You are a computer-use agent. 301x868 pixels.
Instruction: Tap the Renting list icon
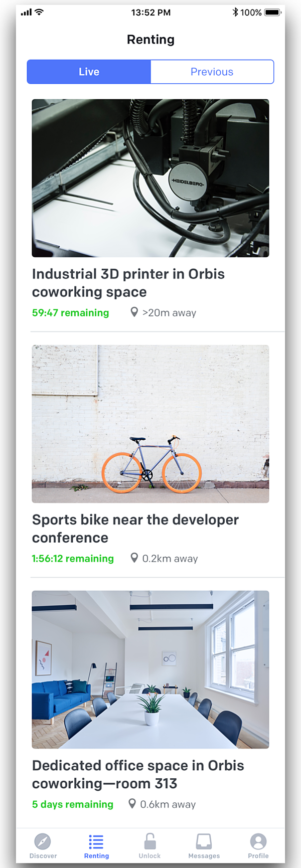96,841
